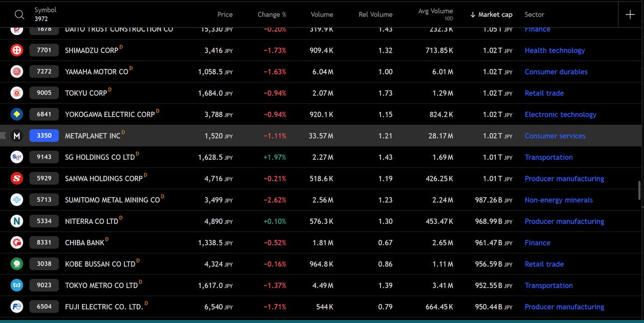Click the Metaplanet row flag marker
Image resolution: width=644 pixels, height=323 pixels.
click(3, 136)
